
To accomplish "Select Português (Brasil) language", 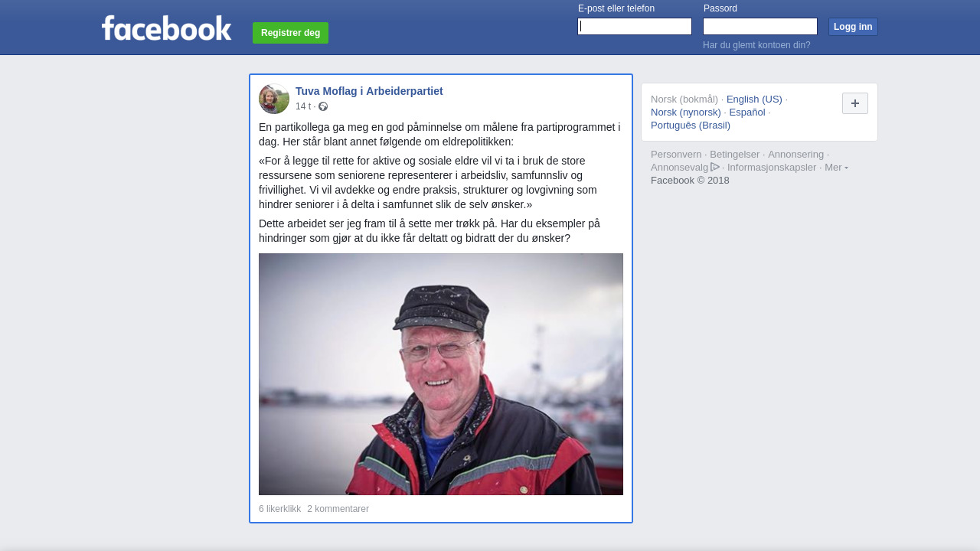I will (691, 125).
